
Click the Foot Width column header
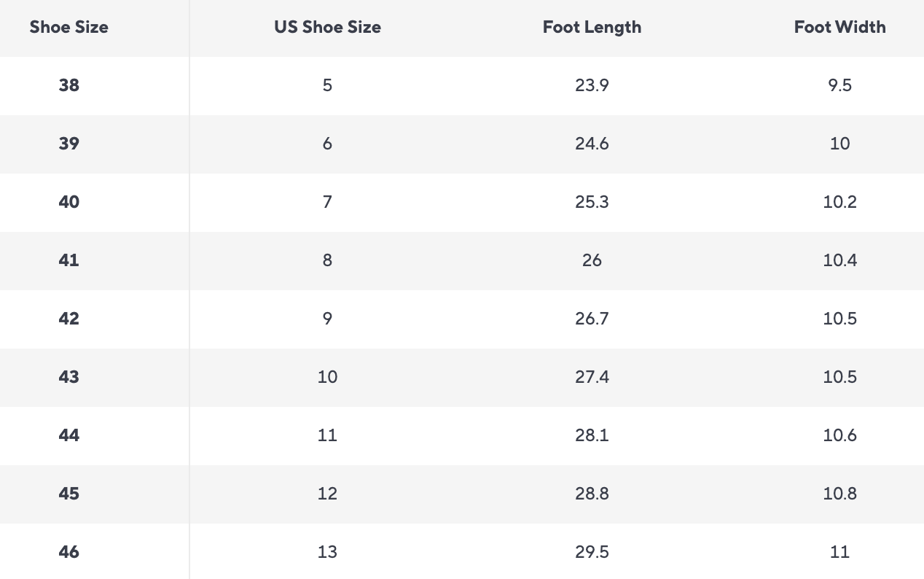839,27
